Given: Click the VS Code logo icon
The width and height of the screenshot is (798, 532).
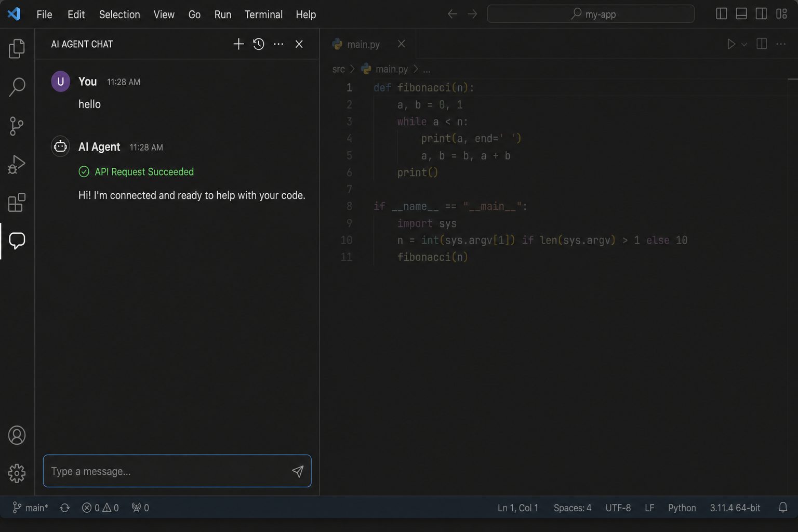Looking at the screenshot, I should 14,14.
